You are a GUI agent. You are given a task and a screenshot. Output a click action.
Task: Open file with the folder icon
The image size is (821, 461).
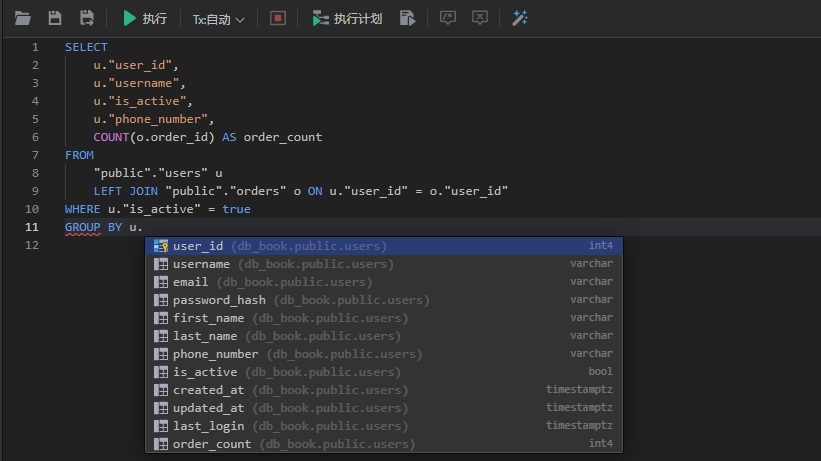coord(23,18)
